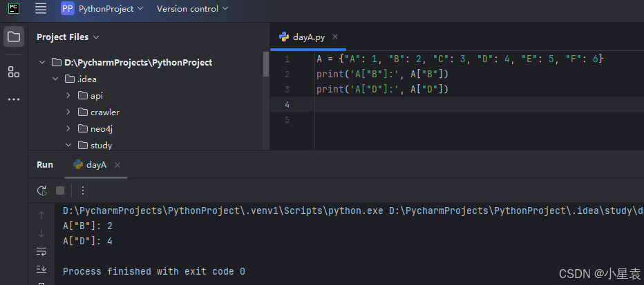Click the down stack trace arrow

pyautogui.click(x=41, y=233)
